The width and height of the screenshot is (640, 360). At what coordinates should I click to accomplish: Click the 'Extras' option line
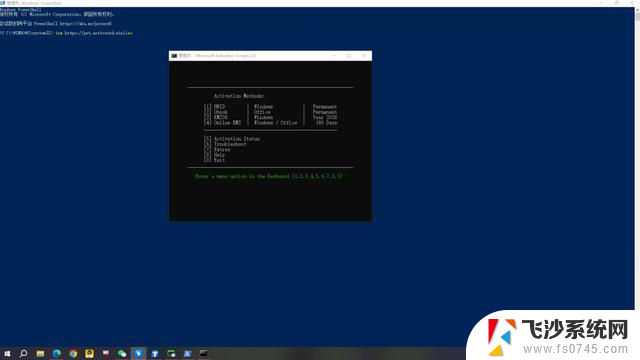pos(217,149)
